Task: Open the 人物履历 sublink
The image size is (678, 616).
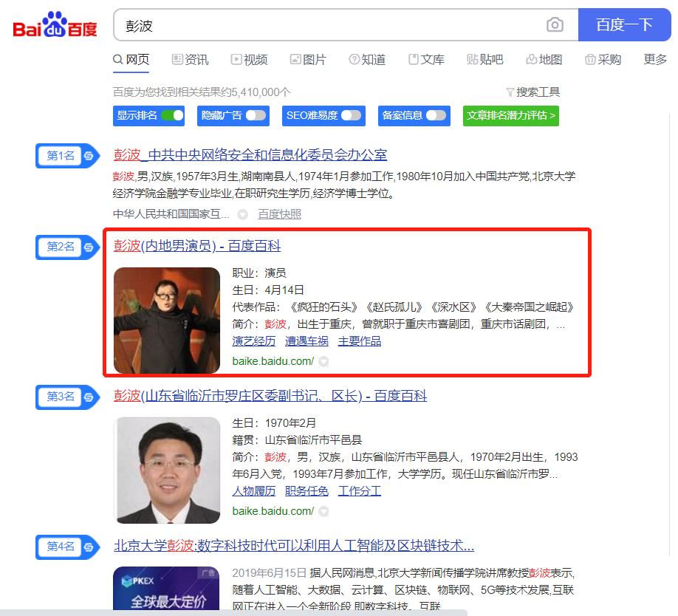Action: click(254, 491)
